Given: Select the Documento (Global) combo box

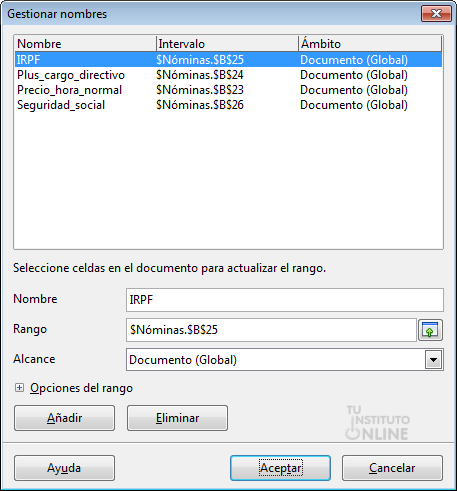Looking at the screenshot, I should [x=285, y=360].
